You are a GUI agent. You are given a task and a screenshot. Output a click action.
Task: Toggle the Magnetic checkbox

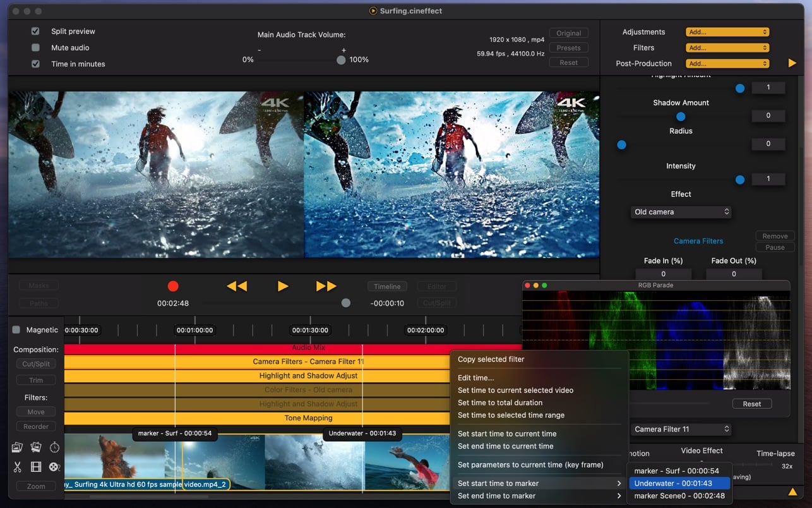click(x=16, y=330)
